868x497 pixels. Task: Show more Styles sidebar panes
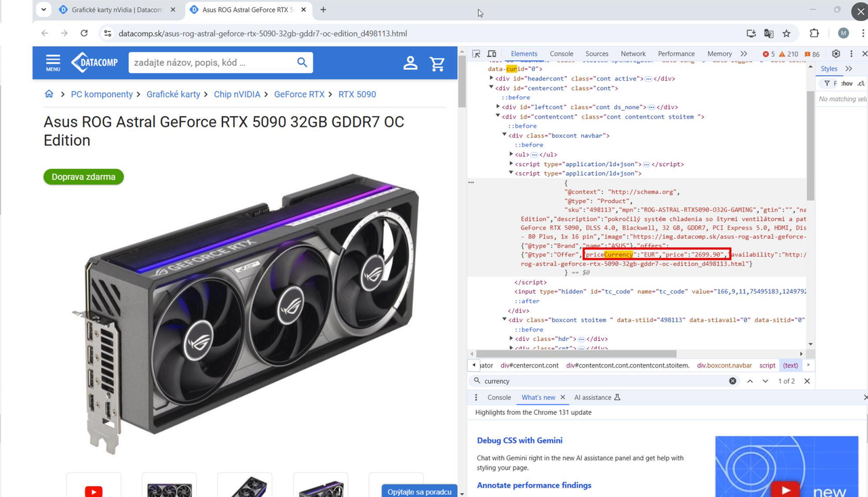tap(849, 68)
